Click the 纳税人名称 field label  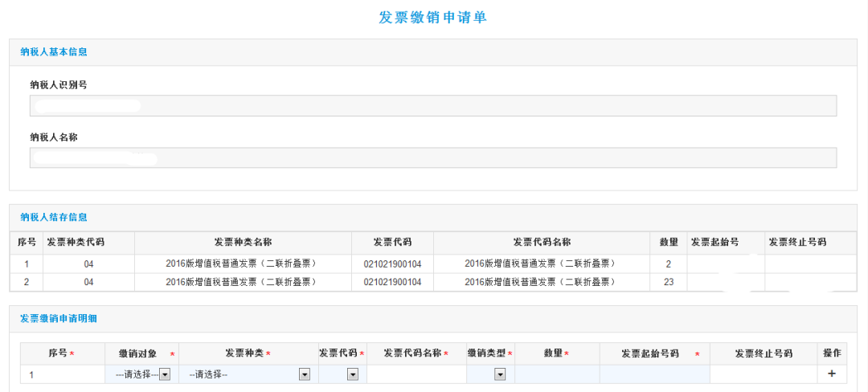point(54,137)
